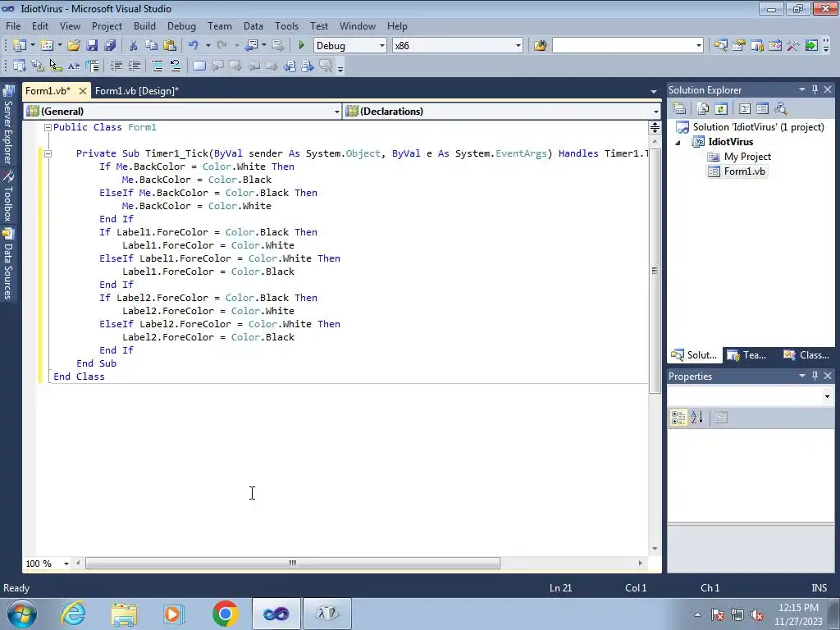Click the Find combo box input field

pos(623,46)
